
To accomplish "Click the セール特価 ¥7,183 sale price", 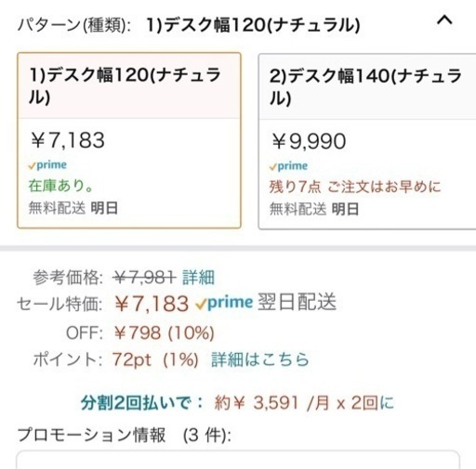I will [x=152, y=304].
